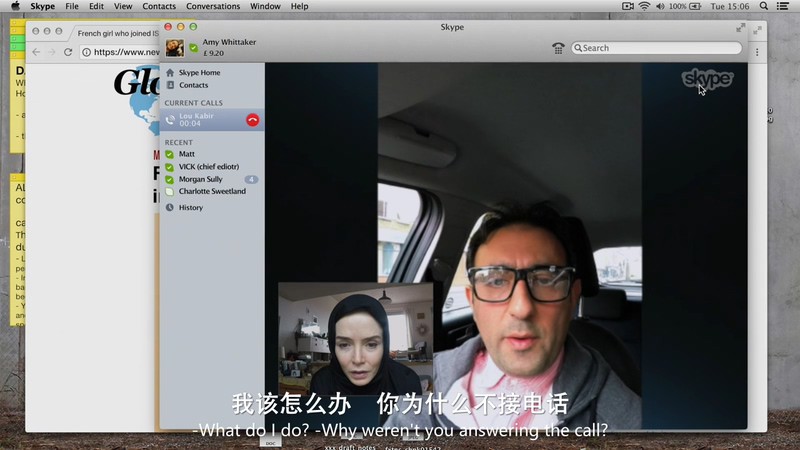
Task: Open the File menu
Action: point(72,6)
